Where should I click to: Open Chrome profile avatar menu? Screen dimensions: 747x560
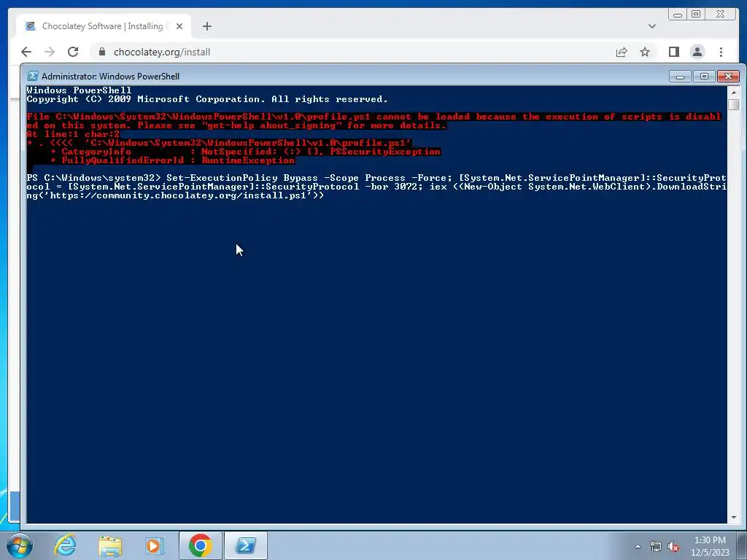[x=697, y=52]
